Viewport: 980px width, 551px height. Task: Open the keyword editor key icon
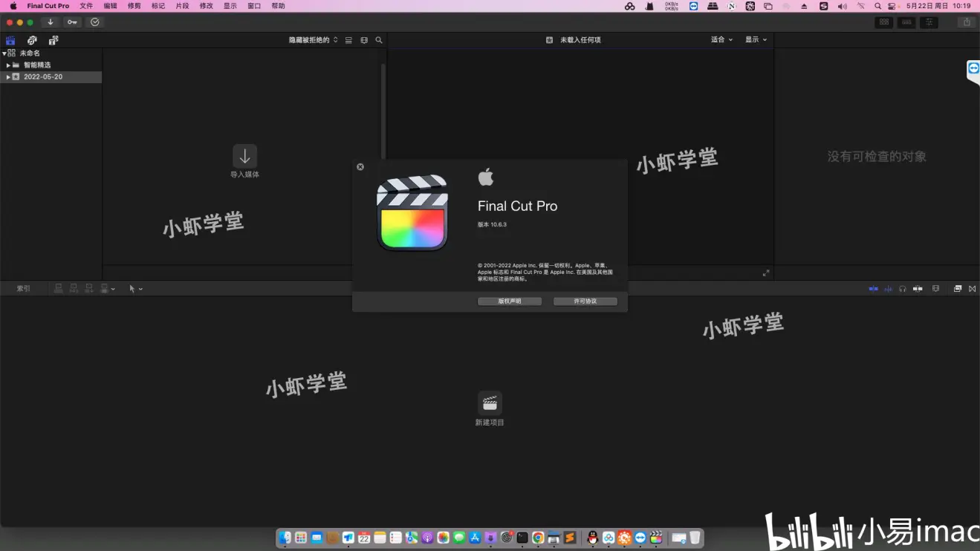click(x=72, y=22)
